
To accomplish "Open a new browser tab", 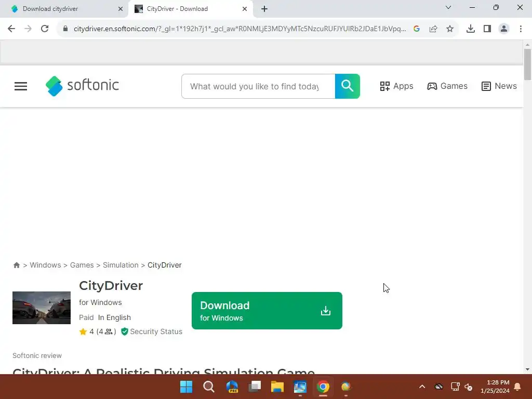I will tap(264, 9).
